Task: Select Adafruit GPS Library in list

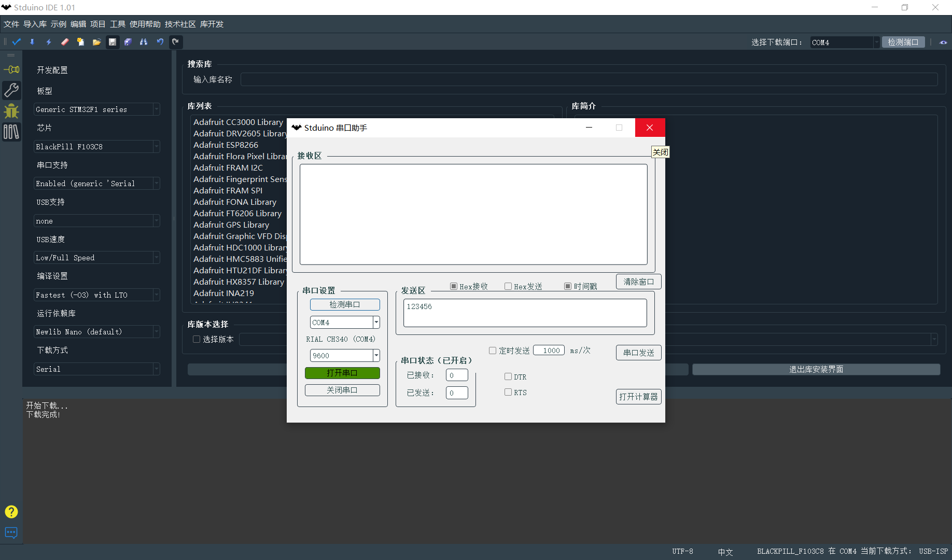Action: pos(231,225)
